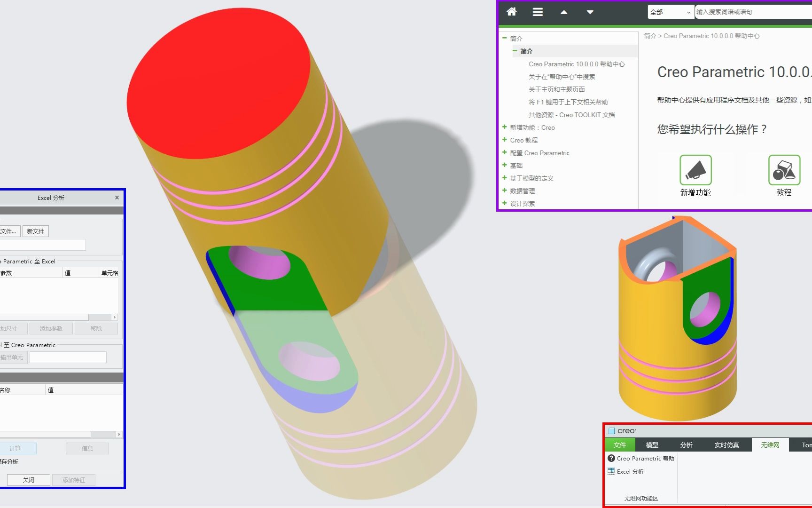Expand the 配置 Creo Parametric node
Viewport: 812px width, 508px height.
[x=505, y=152]
